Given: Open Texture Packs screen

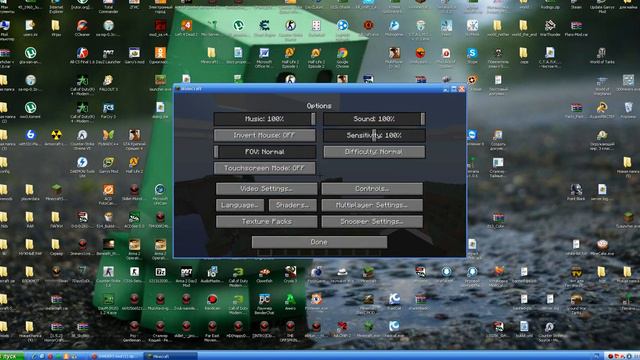Looking at the screenshot, I should [266, 221].
